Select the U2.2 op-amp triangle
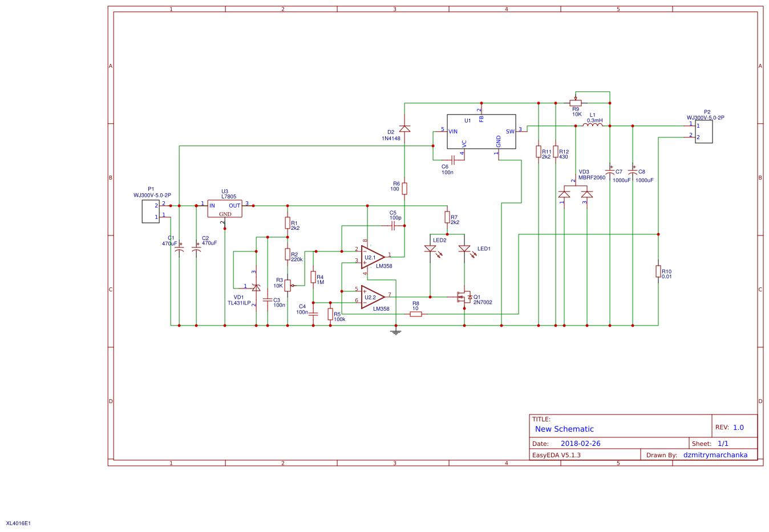This screenshot has width=769, height=532. 373,297
